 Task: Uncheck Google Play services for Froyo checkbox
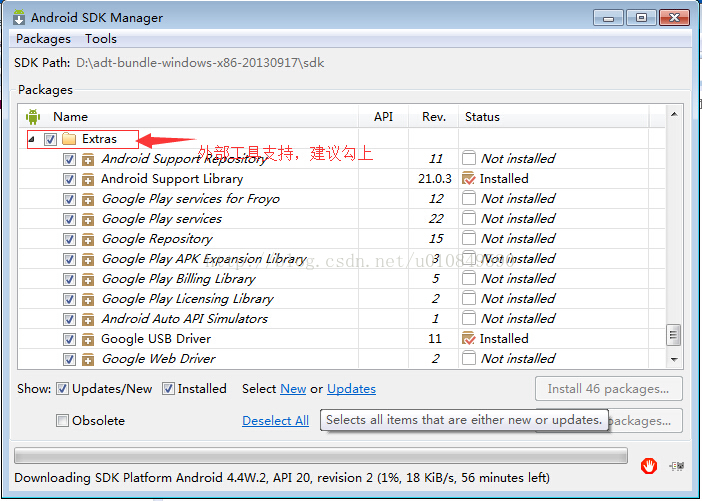[69, 199]
